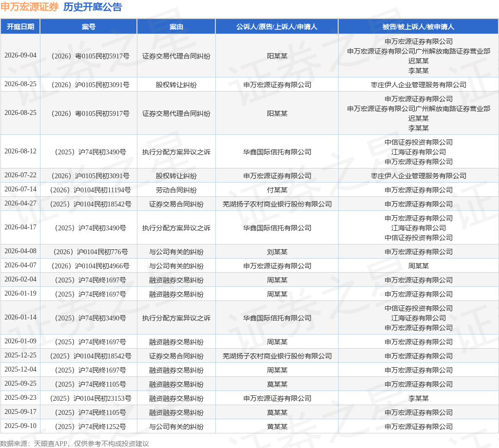
Task: Click the 2025-09-10 date cell
Action: point(20,426)
